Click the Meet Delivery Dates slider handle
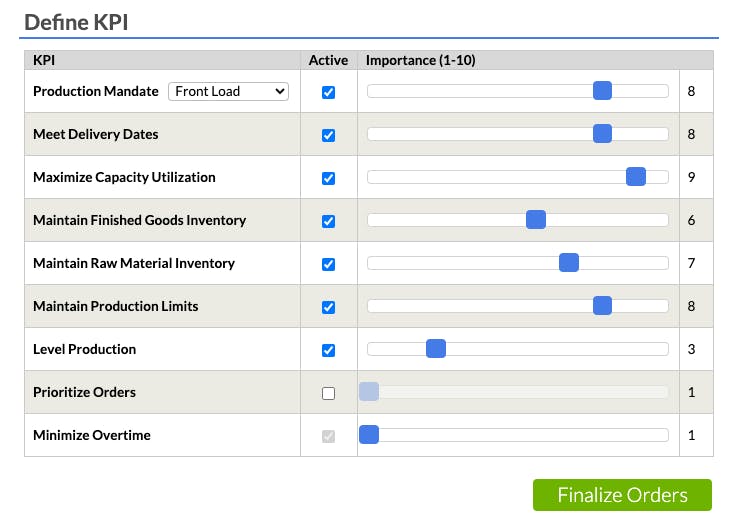Screen dimensions: 741x532 click(x=602, y=134)
